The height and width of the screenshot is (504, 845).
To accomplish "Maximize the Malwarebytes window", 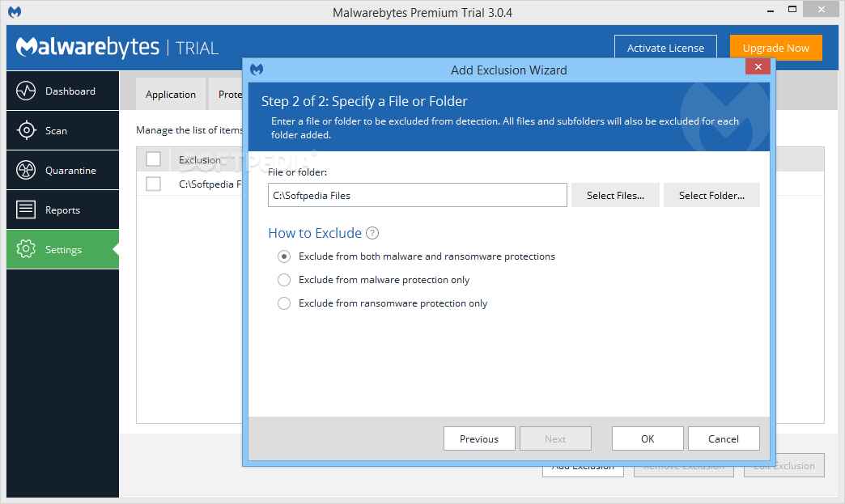I will (x=792, y=9).
